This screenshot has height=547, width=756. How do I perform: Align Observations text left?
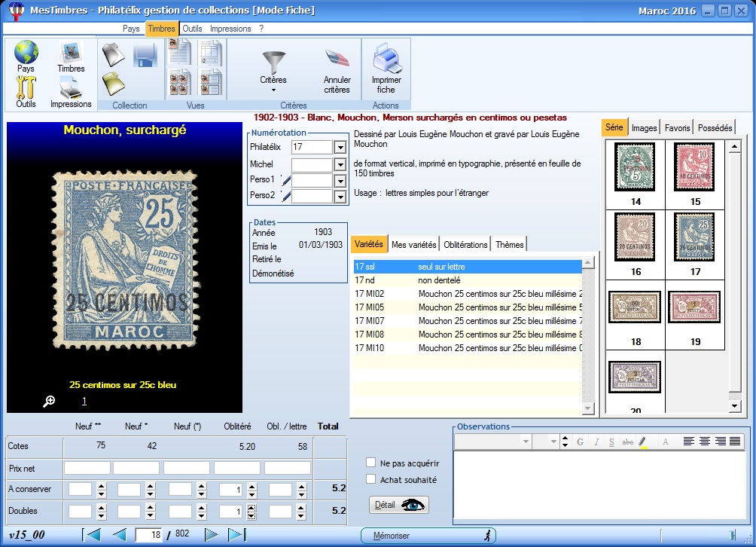click(689, 441)
